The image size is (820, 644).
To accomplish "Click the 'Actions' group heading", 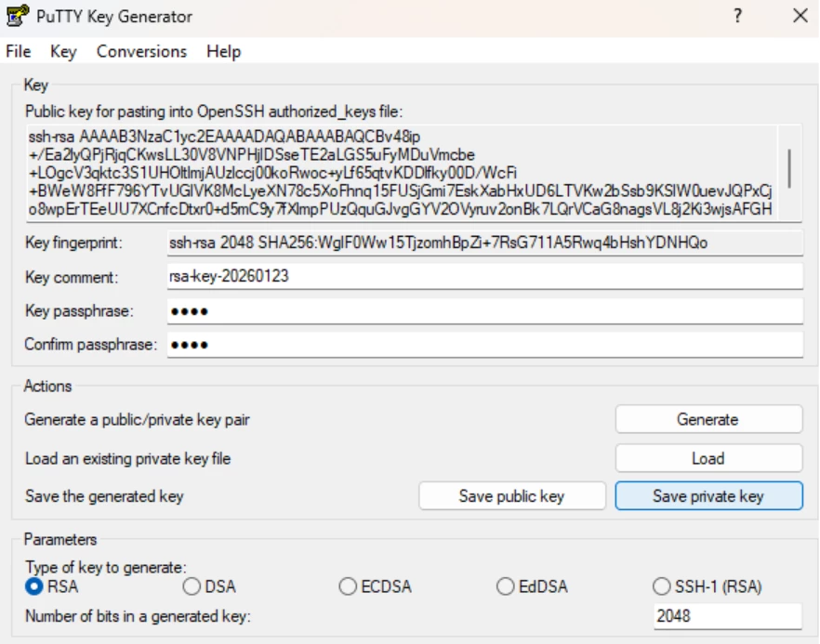I will 47,386.
